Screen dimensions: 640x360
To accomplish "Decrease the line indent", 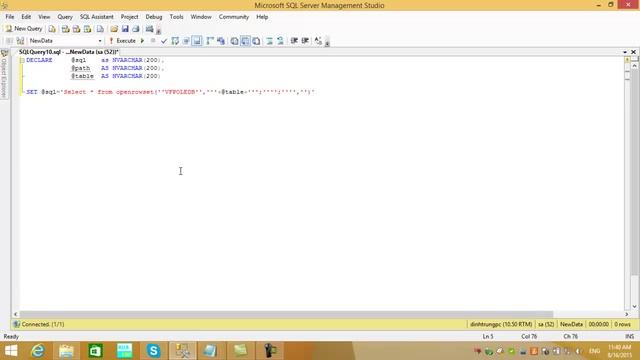I will tap(294, 41).
